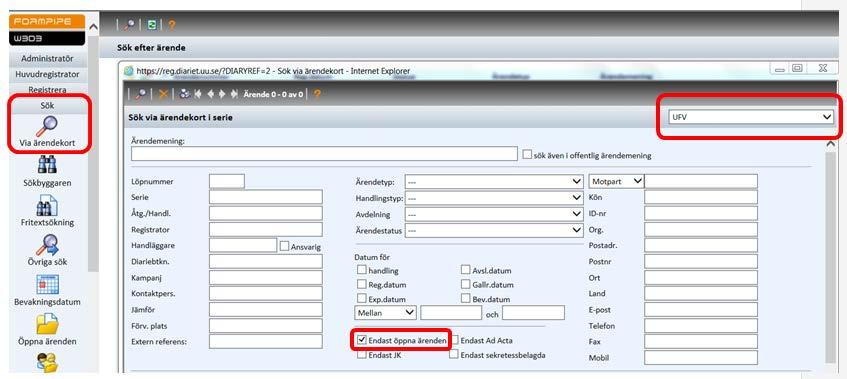The image size is (847, 379).
Task: Select the Huvudregistrator sidebar section
Action: point(48,74)
